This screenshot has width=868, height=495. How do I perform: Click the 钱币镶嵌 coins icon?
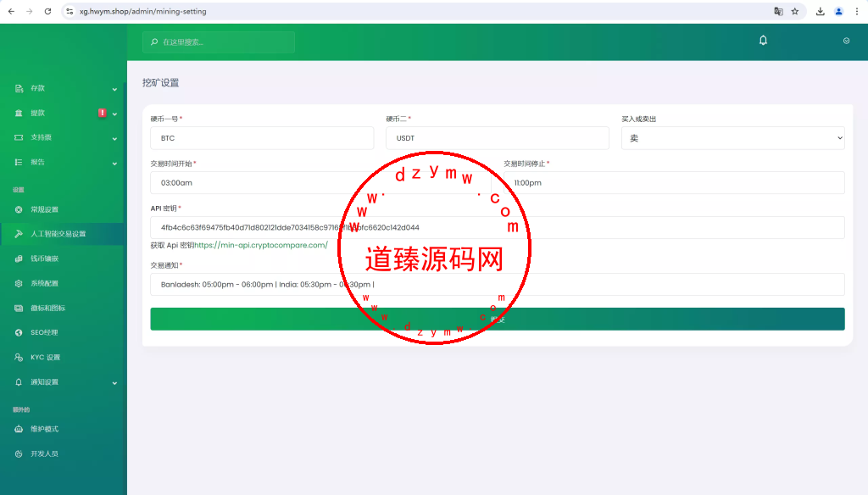pyautogui.click(x=19, y=259)
